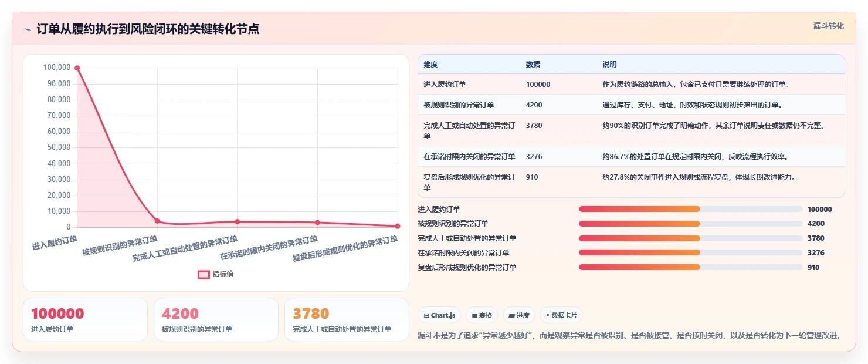
Task: Select the 4200 被规则识别的异常订单 data card
Action: click(216, 319)
